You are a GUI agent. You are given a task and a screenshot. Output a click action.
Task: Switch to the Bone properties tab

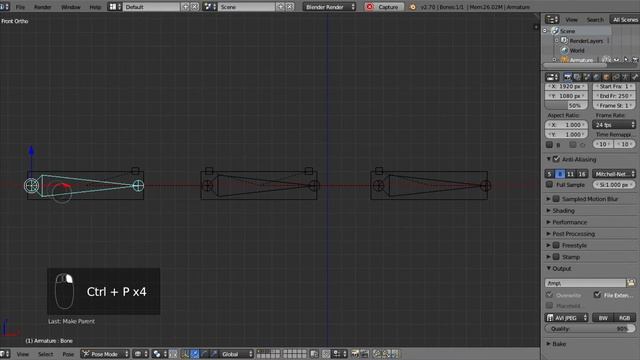click(635, 77)
